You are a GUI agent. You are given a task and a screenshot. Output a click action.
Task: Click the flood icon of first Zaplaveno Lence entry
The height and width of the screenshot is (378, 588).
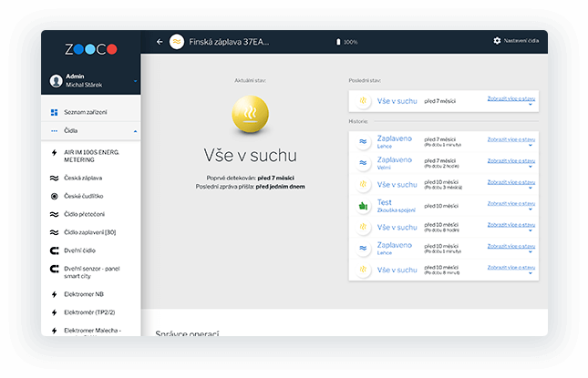pos(363,141)
